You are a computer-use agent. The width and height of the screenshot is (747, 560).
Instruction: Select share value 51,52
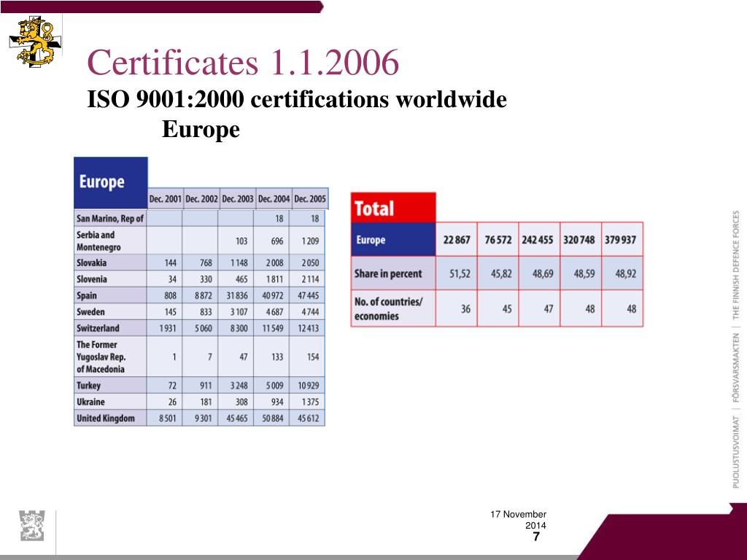tap(460, 274)
